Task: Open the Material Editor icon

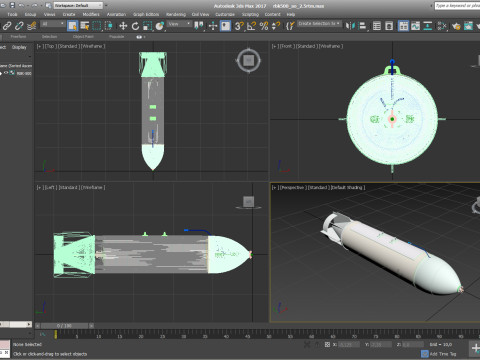Action: coord(442,26)
